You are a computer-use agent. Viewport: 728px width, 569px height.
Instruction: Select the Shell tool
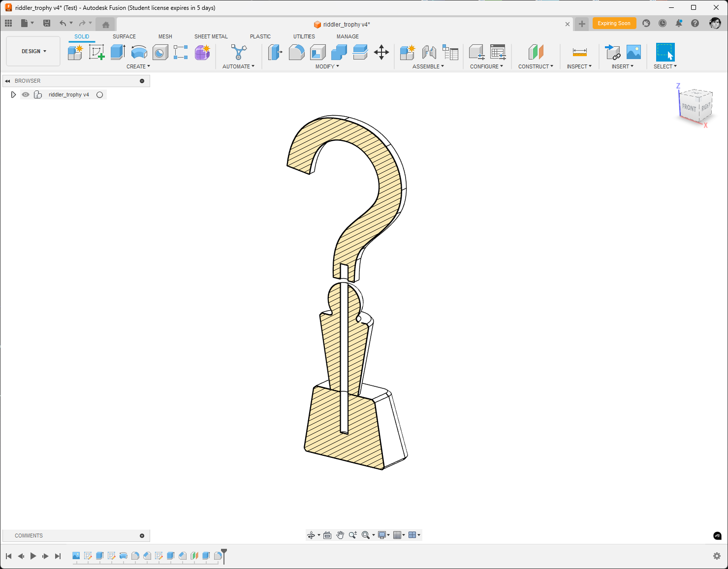[318, 52]
